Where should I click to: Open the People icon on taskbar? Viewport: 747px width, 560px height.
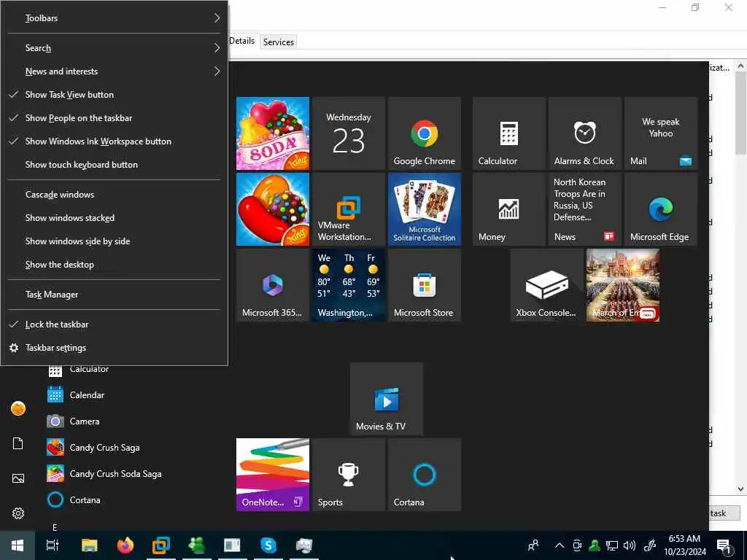[x=533, y=545]
